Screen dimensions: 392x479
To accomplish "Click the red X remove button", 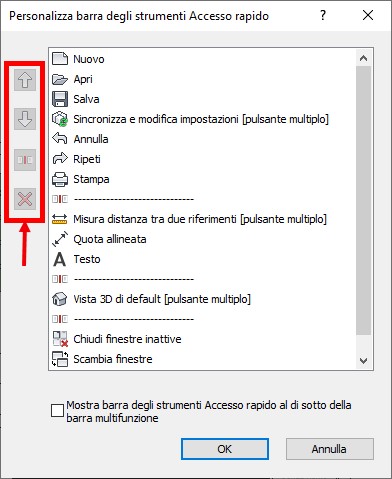I will pos(25,199).
